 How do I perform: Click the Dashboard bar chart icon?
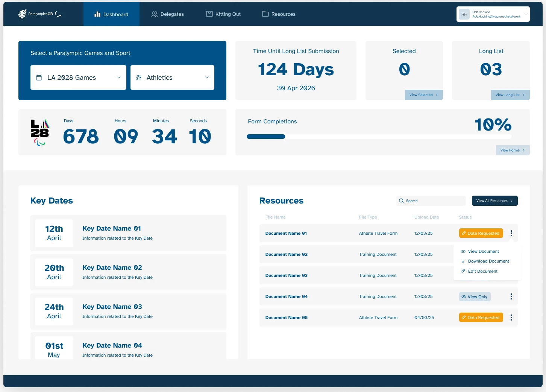click(97, 14)
